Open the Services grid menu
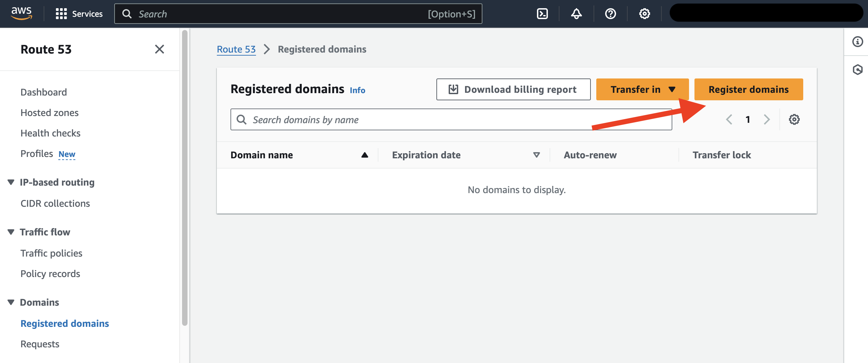 (61, 14)
